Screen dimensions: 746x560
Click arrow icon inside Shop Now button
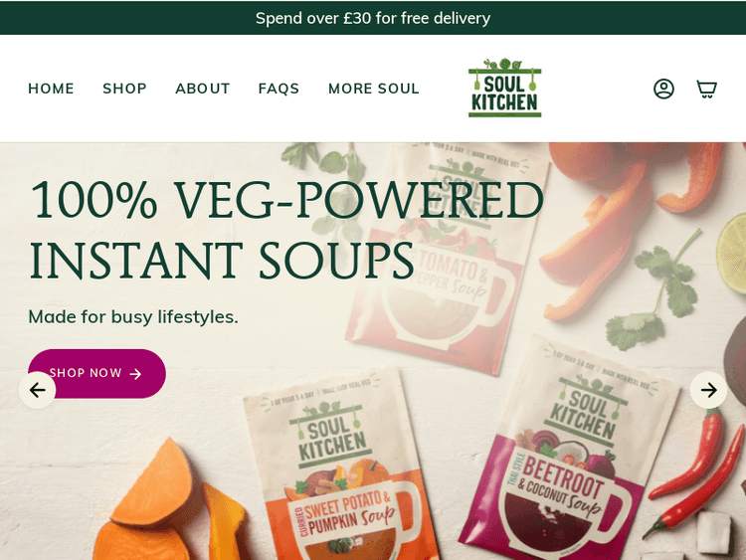[135, 374]
